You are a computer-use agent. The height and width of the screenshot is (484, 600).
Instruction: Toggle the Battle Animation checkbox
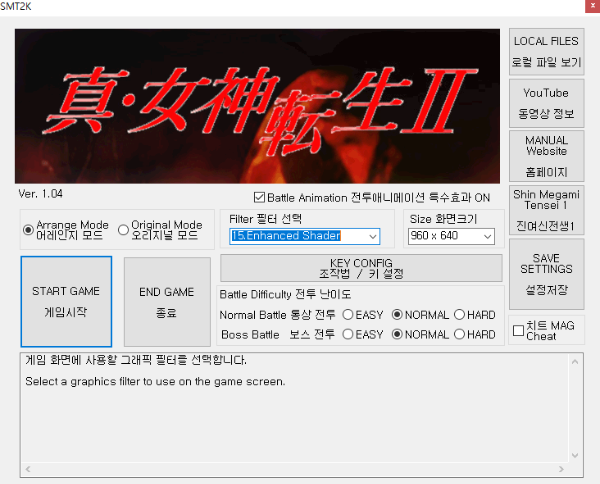coord(259,197)
